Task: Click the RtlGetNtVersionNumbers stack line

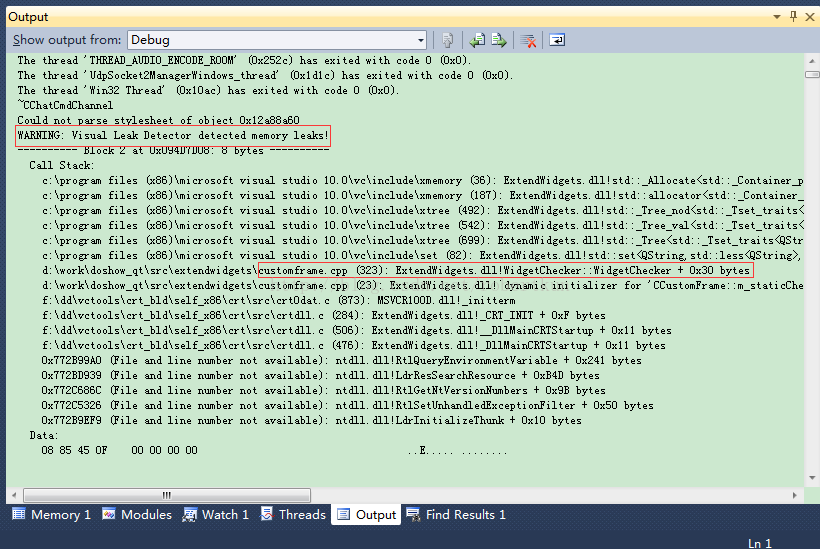Action: click(x=323, y=391)
